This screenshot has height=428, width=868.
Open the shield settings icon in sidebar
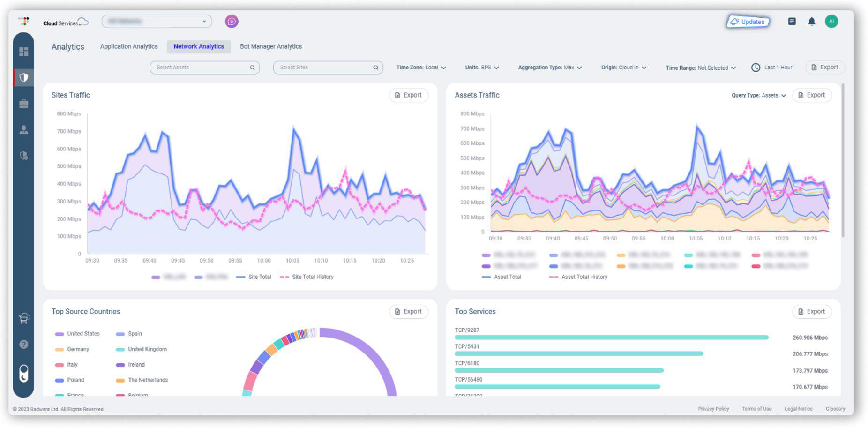(x=23, y=156)
